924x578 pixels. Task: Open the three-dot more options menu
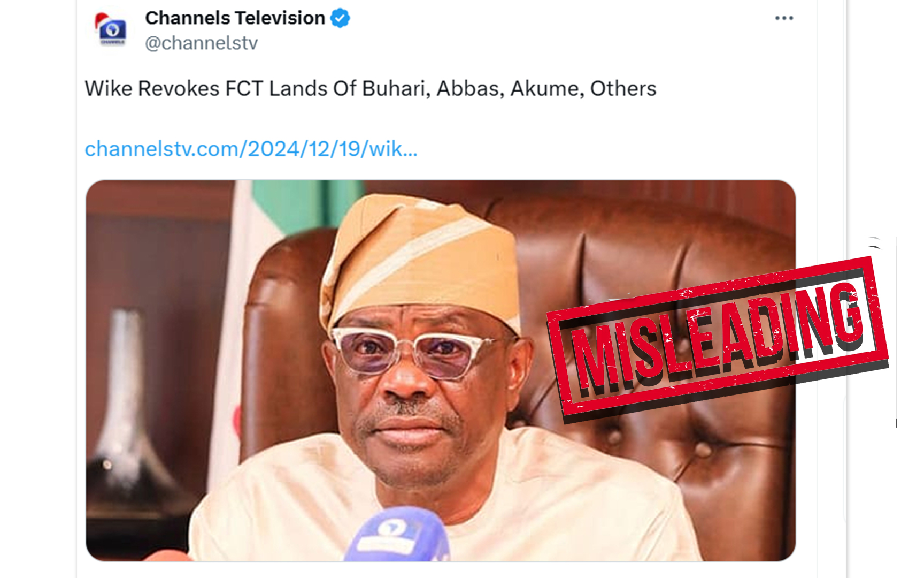coord(784,18)
